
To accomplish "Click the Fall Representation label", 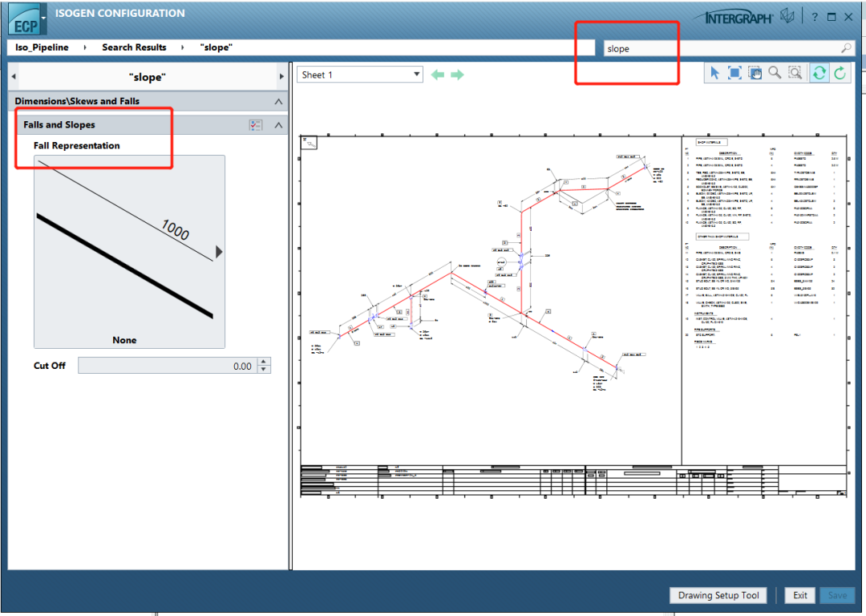I will [77, 146].
